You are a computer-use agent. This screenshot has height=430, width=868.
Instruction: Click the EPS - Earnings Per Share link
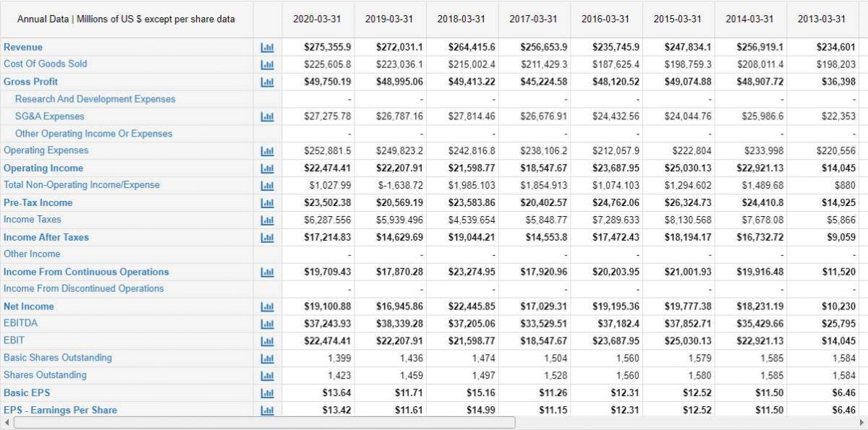(x=60, y=410)
